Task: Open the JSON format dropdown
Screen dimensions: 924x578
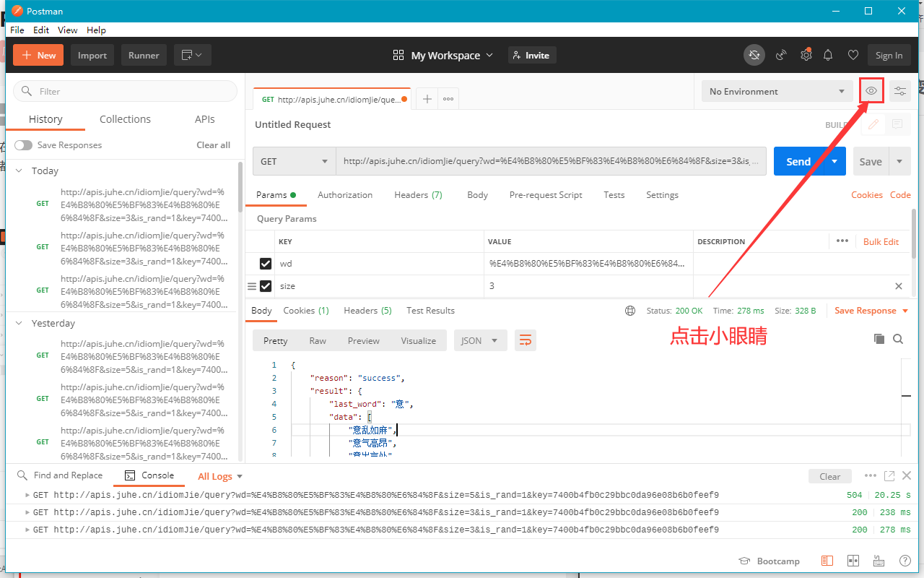Action: tap(480, 340)
